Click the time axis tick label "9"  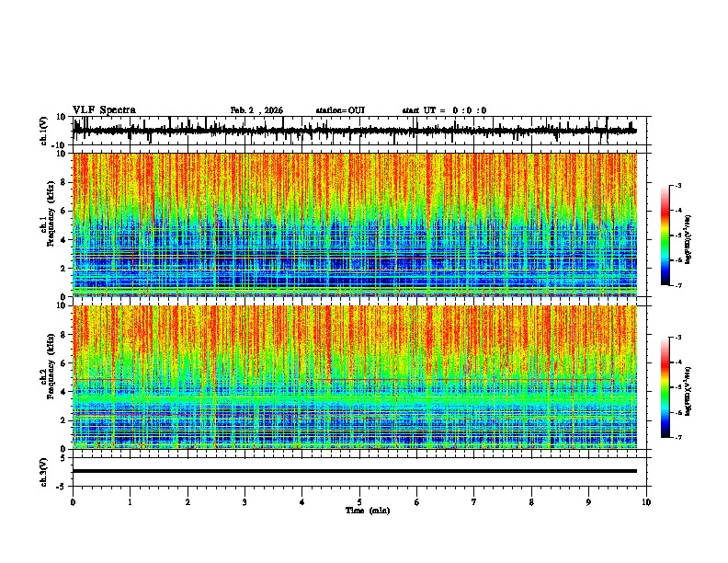point(588,502)
